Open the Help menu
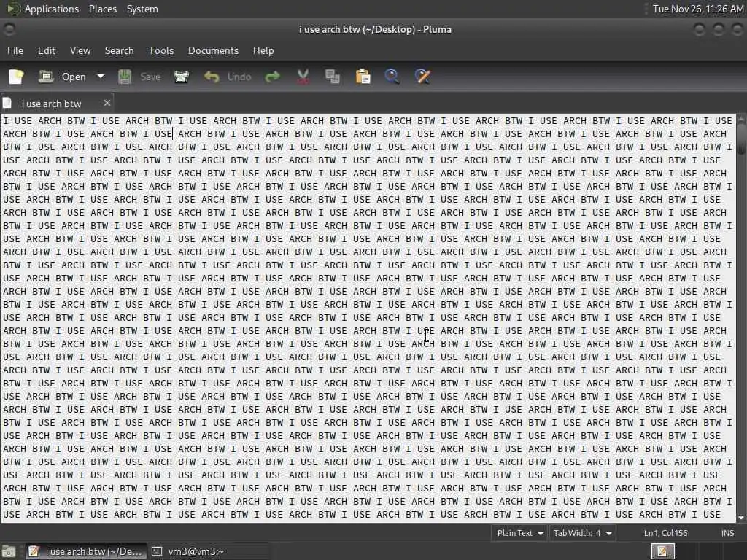 tap(263, 50)
